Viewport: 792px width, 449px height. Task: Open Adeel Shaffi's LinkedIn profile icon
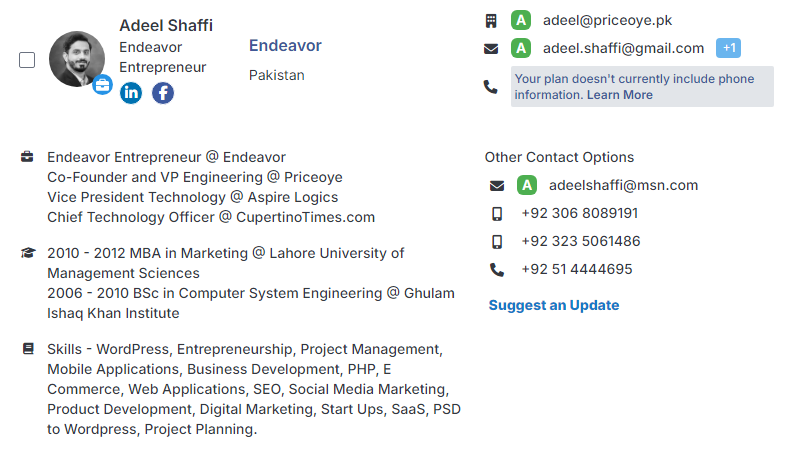coord(131,93)
